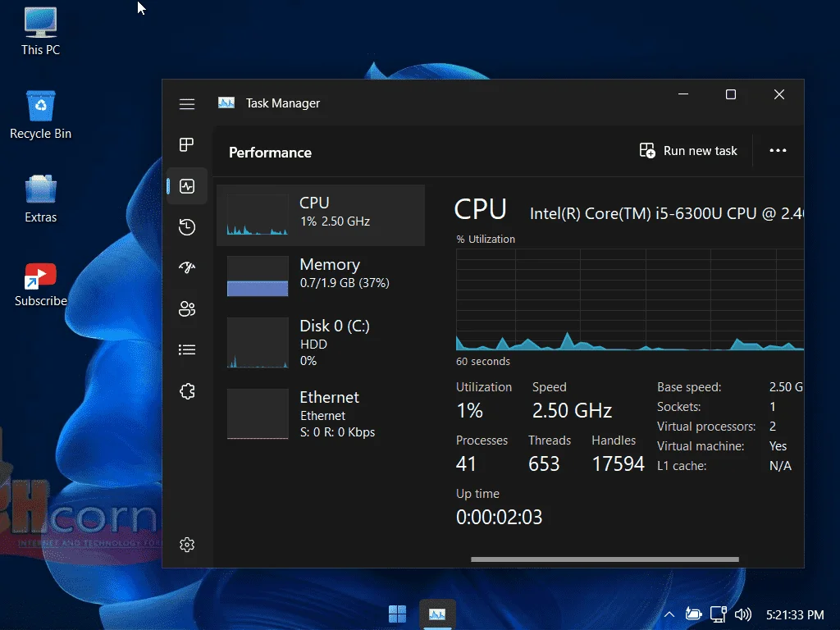Image resolution: width=840 pixels, height=630 pixels.
Task: Close the Task Manager window
Action: [779, 95]
